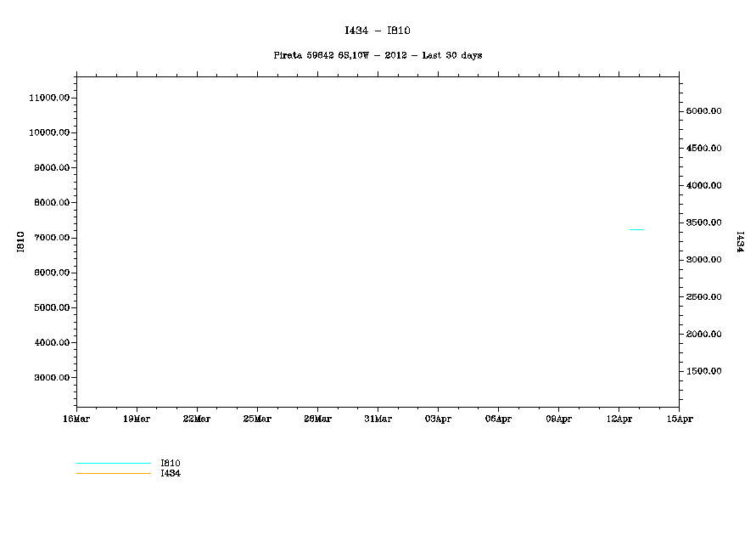Click the 03Apr date tick label
Image resolution: width=756 pixels, height=535 pixels.
(438, 419)
